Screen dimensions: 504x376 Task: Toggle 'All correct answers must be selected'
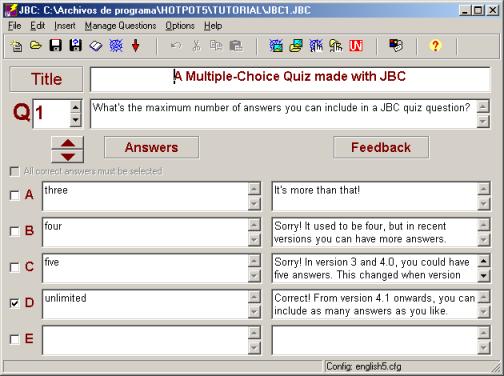pyautogui.click(x=14, y=171)
